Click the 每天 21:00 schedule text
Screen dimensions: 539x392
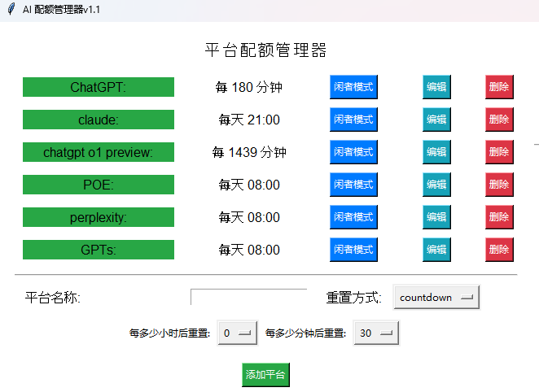(249, 120)
